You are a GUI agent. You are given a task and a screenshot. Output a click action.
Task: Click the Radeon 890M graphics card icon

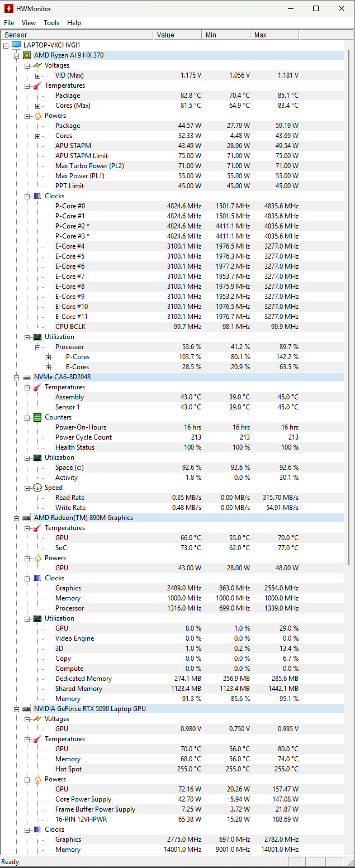(x=27, y=518)
